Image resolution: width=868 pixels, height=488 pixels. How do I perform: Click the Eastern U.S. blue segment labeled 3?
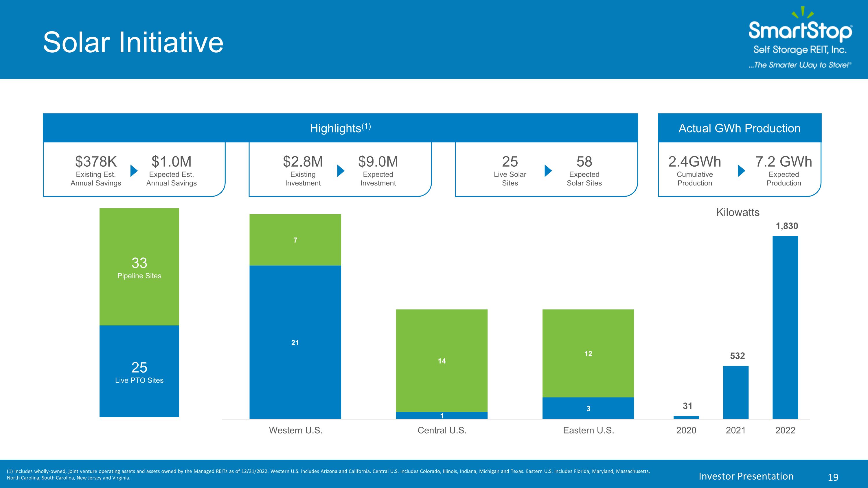point(588,408)
